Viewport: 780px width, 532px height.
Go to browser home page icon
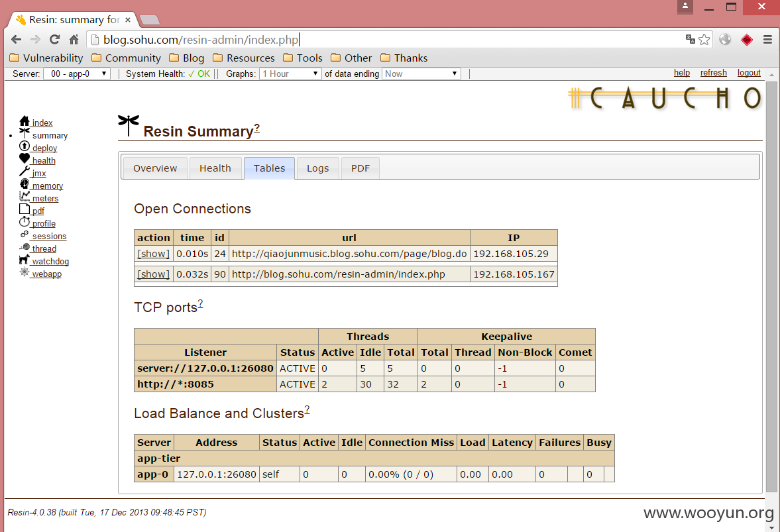click(74, 39)
